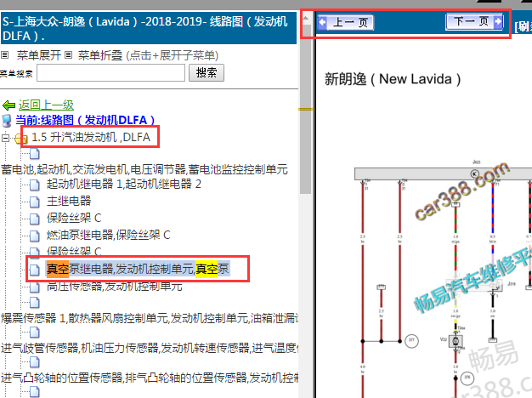Click page icon above 爆震传感器 1 entry
This screenshot has width=532, height=398.
(35, 303)
